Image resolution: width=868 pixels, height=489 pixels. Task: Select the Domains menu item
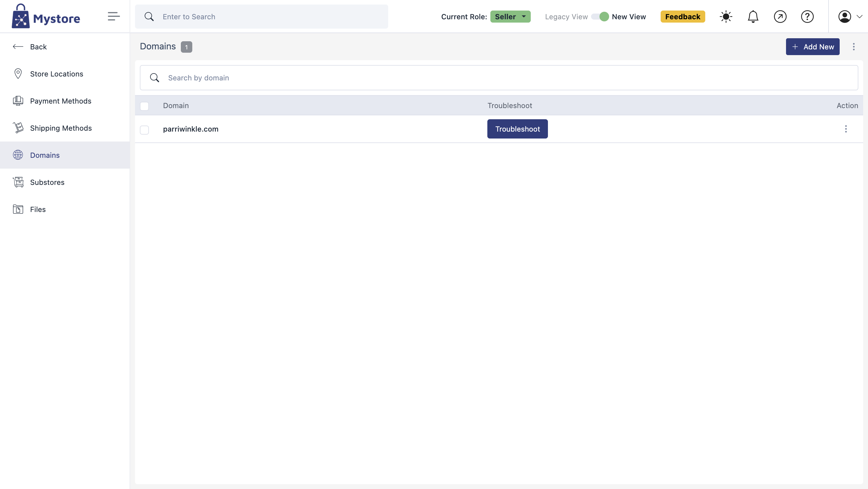(x=65, y=155)
